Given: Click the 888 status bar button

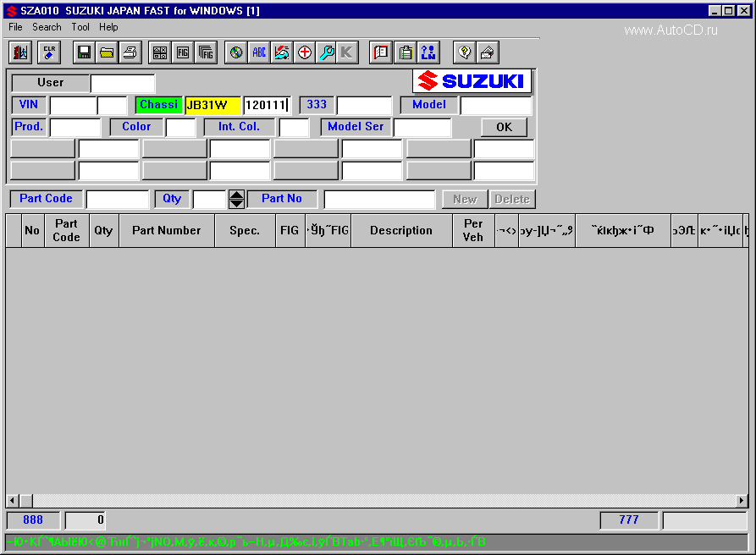Looking at the screenshot, I should coord(33,519).
